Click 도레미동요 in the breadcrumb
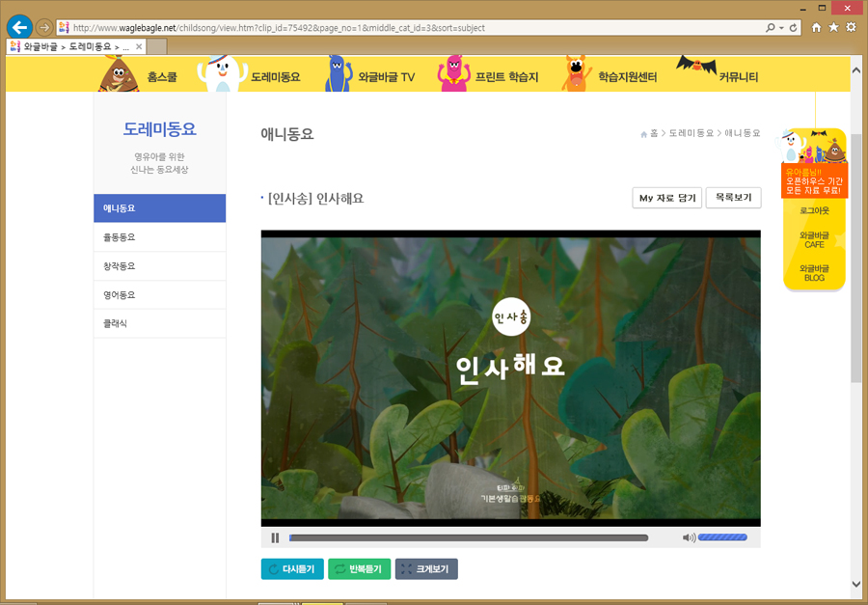 click(691, 133)
